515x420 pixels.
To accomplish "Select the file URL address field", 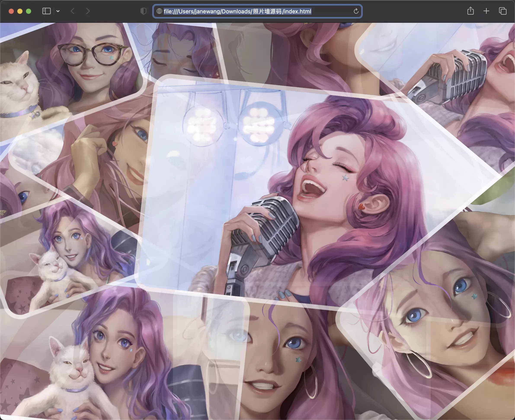I will coord(257,11).
